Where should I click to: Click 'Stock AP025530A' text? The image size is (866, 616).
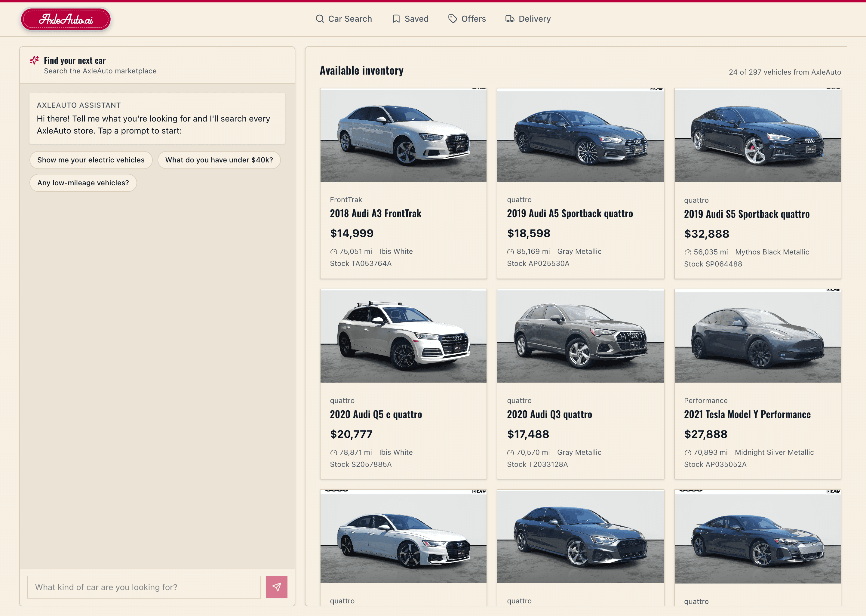coord(538,263)
